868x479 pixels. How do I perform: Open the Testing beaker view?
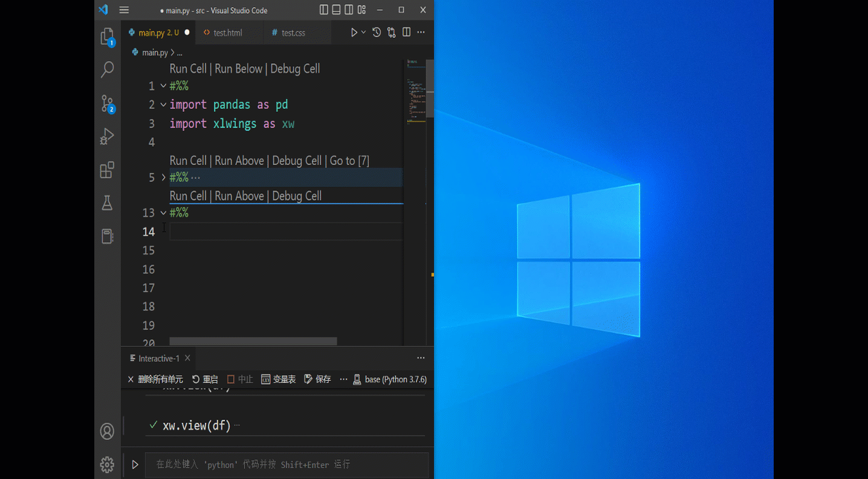tap(107, 203)
